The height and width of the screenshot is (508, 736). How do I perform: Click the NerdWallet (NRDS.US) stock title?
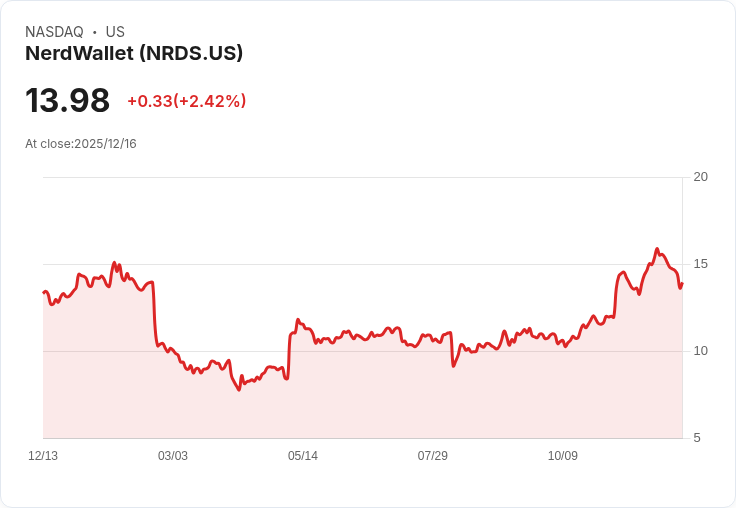(134, 54)
